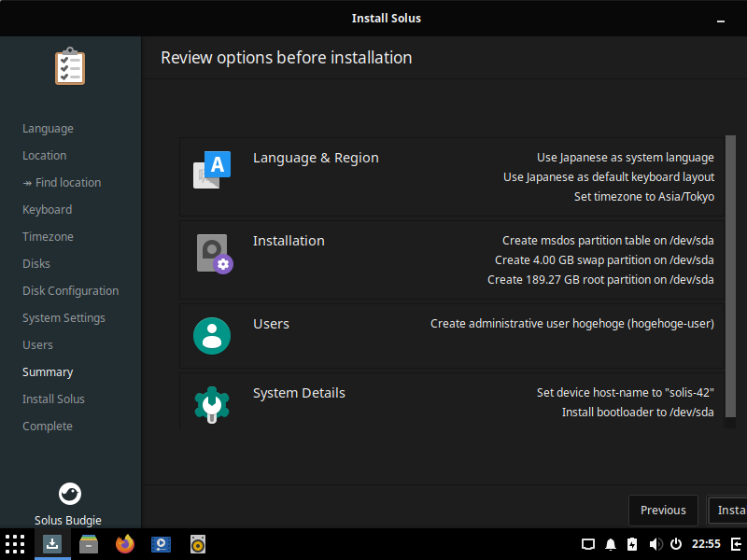This screenshot has width=747, height=560.
Task: Click the Language & Region heading
Action: (x=316, y=158)
